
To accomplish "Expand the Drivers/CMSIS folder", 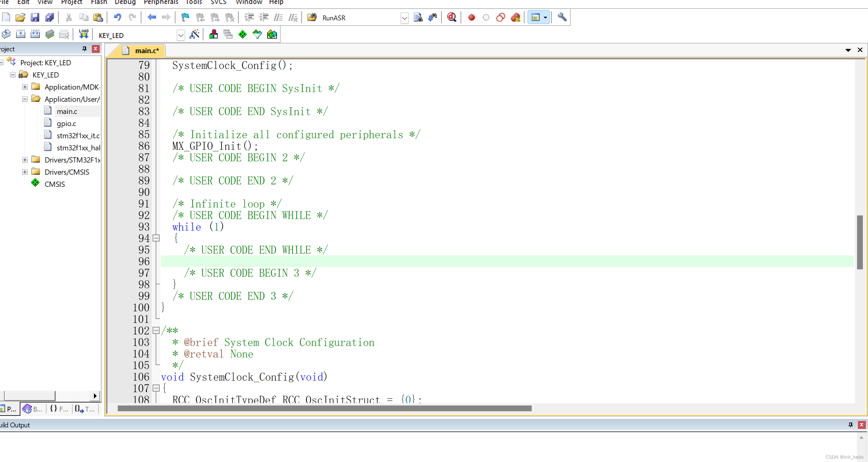I will (25, 172).
